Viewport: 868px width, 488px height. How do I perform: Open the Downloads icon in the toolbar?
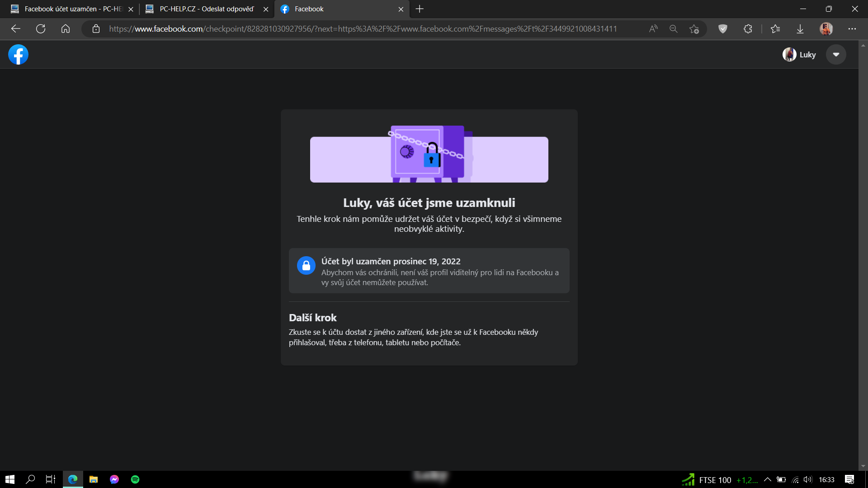coord(800,29)
